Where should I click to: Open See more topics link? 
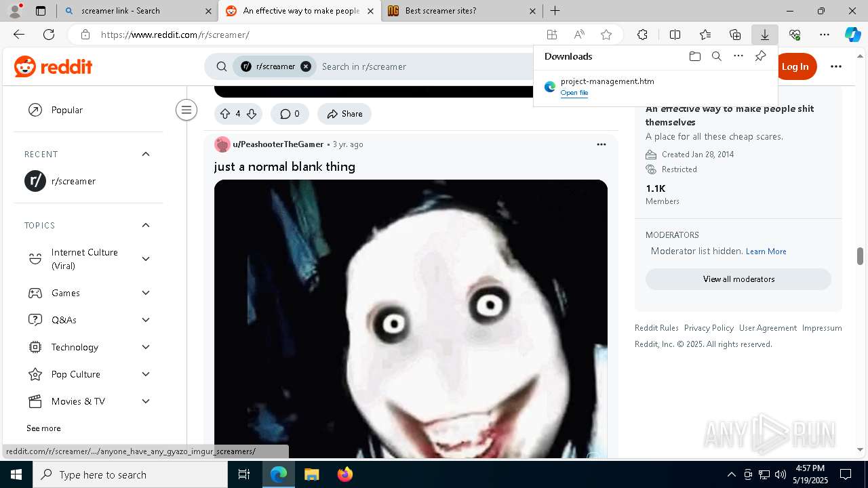[x=43, y=428]
